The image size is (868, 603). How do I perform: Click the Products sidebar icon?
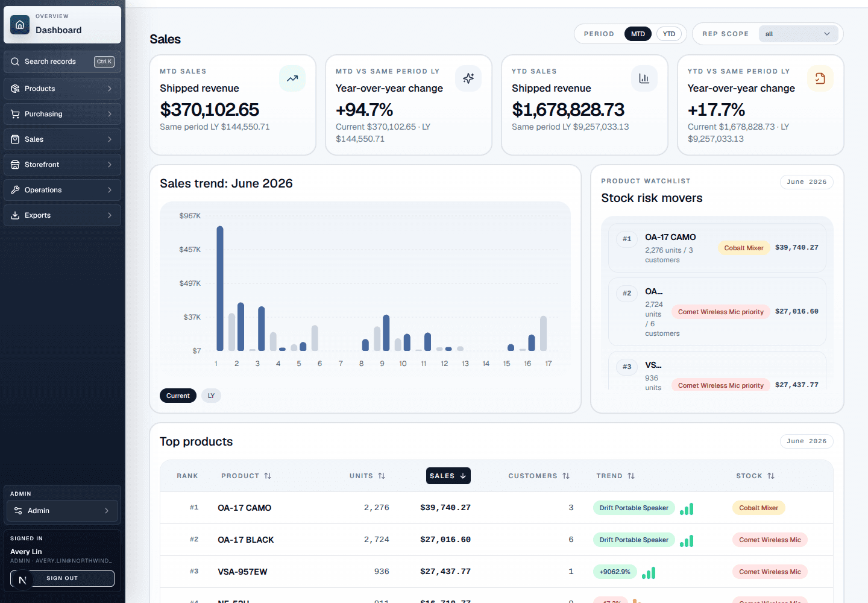click(15, 89)
